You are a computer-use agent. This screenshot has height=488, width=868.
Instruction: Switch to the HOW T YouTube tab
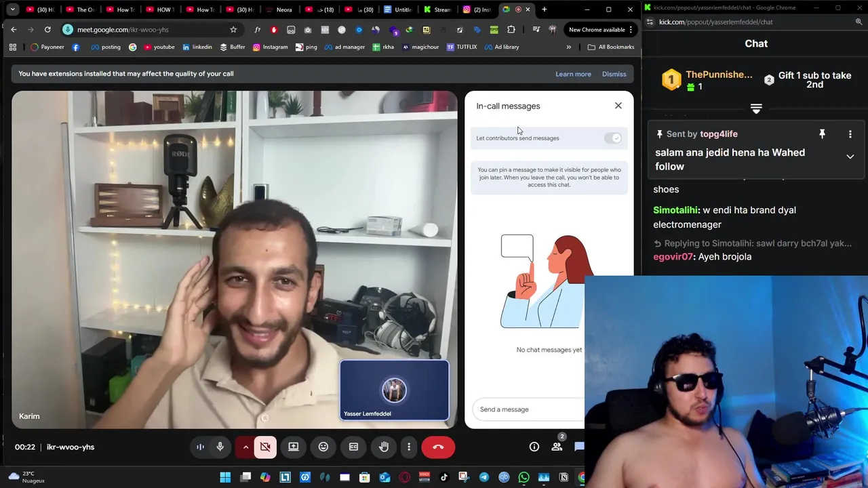click(159, 9)
